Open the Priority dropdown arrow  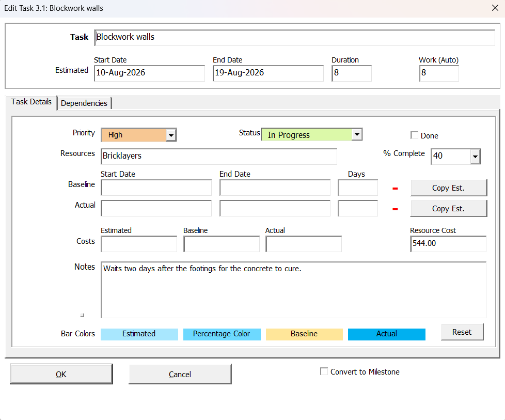[171, 135]
